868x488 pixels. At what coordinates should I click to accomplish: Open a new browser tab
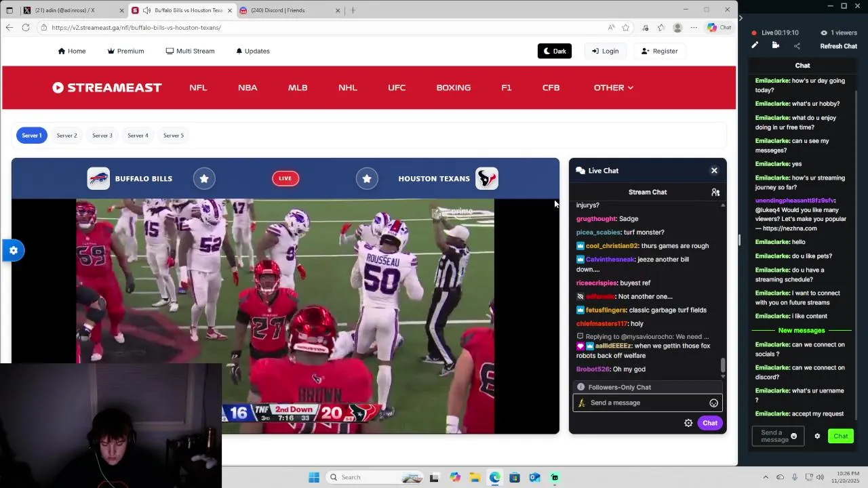pos(353,10)
